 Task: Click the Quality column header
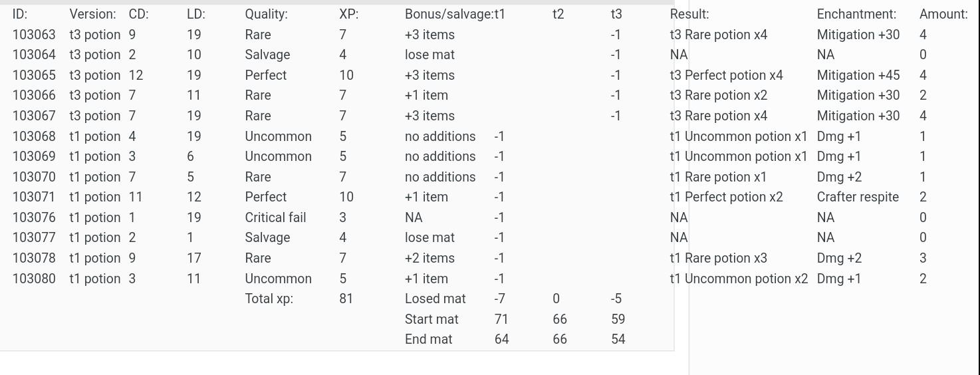[266, 14]
